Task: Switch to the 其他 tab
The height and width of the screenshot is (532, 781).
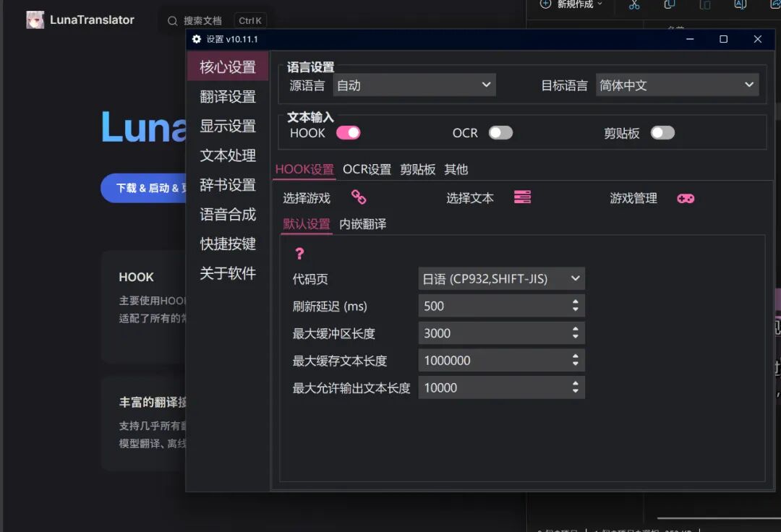Action: click(x=456, y=169)
